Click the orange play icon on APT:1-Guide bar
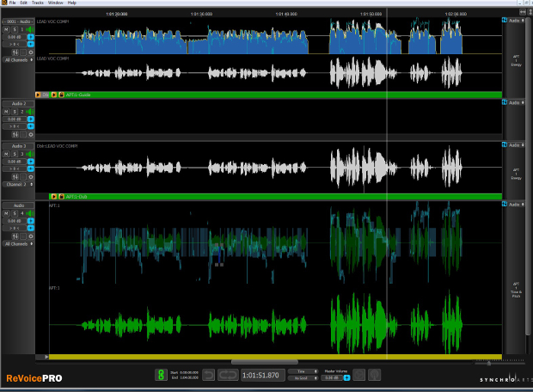This screenshot has width=533, height=392. coord(53,95)
